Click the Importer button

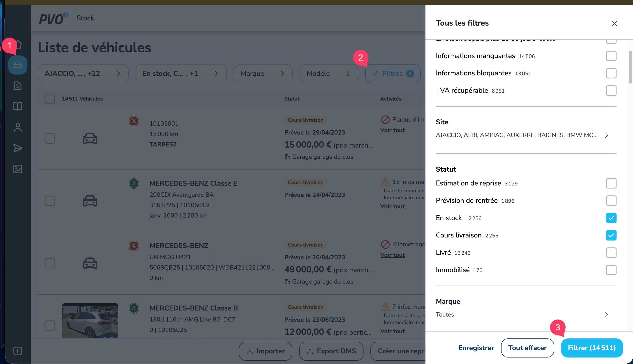tap(265, 351)
